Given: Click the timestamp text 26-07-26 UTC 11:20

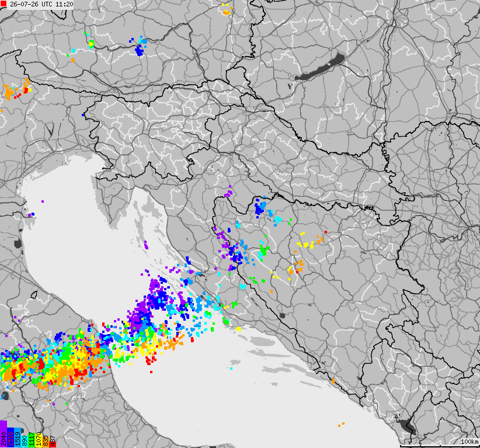Looking at the screenshot, I should [x=41, y=4].
